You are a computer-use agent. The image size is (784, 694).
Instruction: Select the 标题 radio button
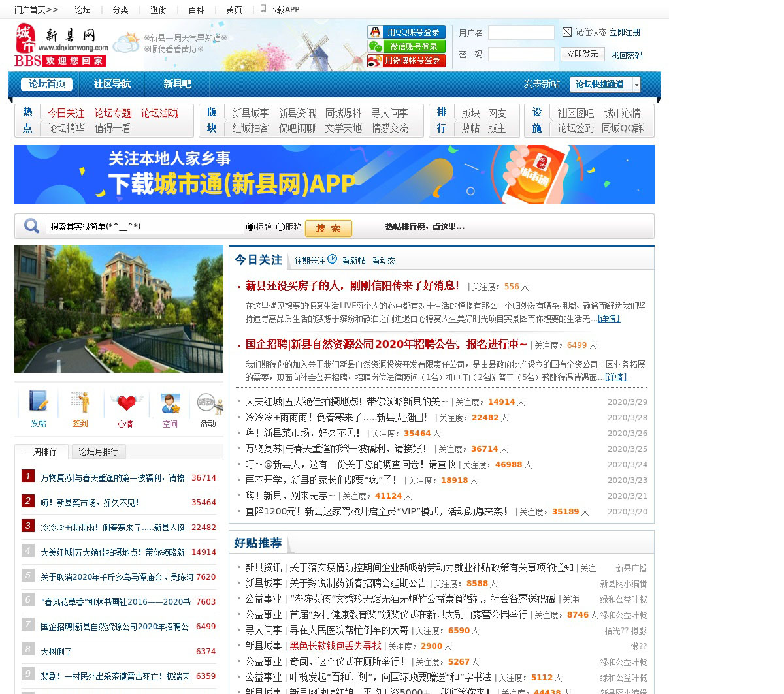click(250, 227)
